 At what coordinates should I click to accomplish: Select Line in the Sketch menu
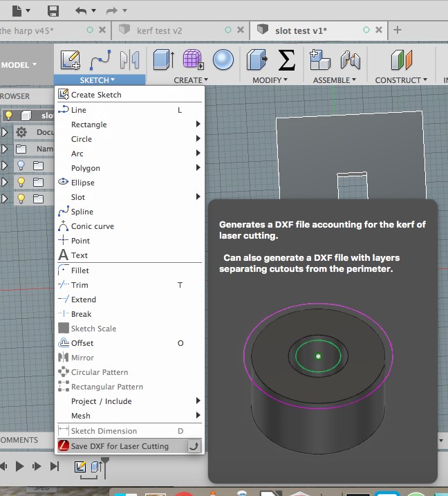coord(129,110)
